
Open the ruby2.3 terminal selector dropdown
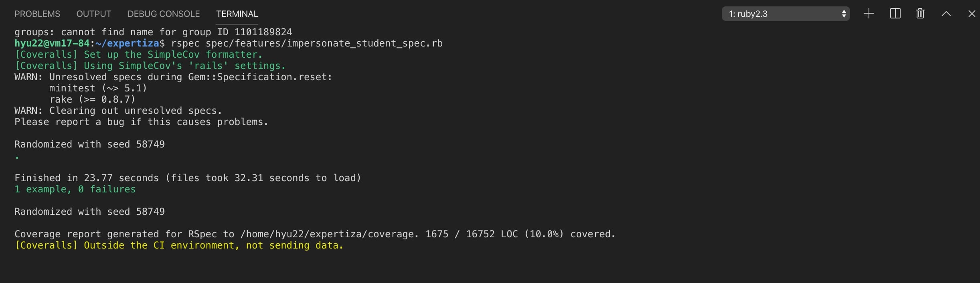point(785,14)
